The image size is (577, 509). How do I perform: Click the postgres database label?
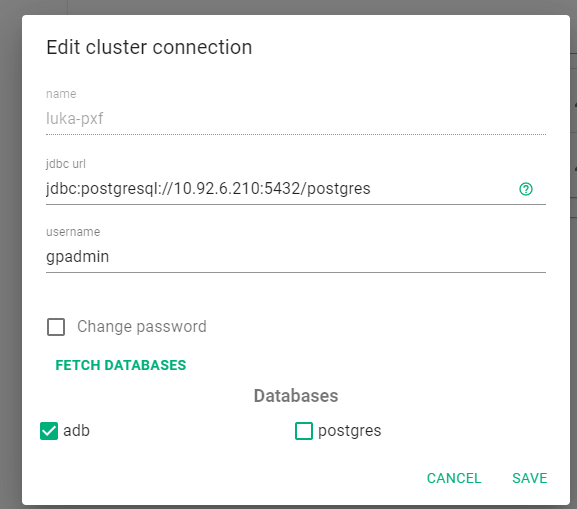tap(349, 431)
